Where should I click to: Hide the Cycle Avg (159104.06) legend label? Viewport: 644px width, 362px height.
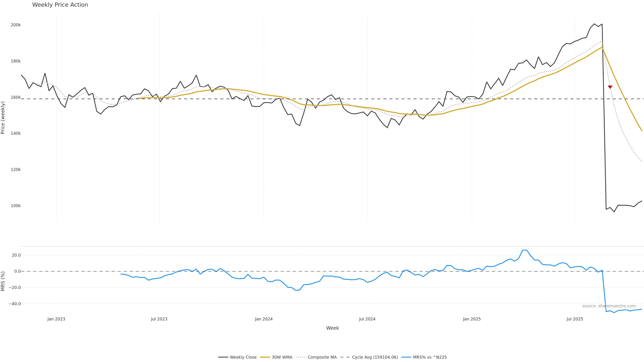[x=375, y=357]
